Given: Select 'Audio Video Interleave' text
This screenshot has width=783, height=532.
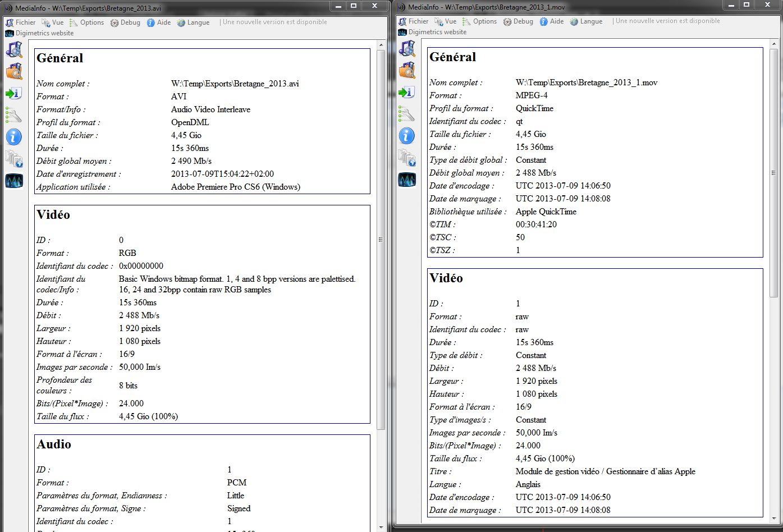Looking at the screenshot, I should (210, 109).
